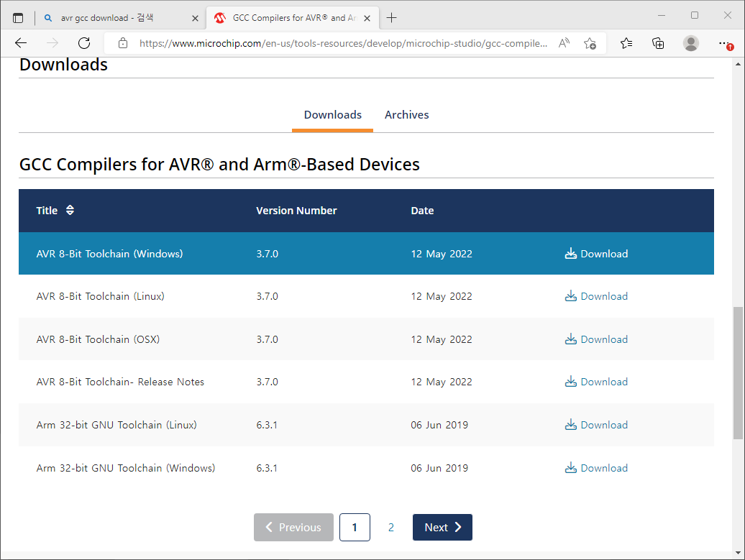Viewport: 745px width, 560px height.
Task: Open the tab actions menu icon
Action: tap(17, 18)
